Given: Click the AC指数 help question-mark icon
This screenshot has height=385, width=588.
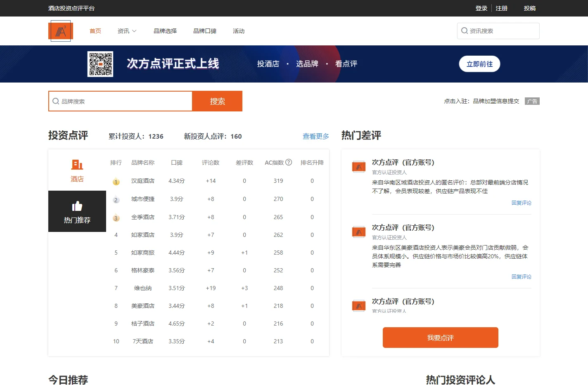Looking at the screenshot, I should tap(289, 162).
